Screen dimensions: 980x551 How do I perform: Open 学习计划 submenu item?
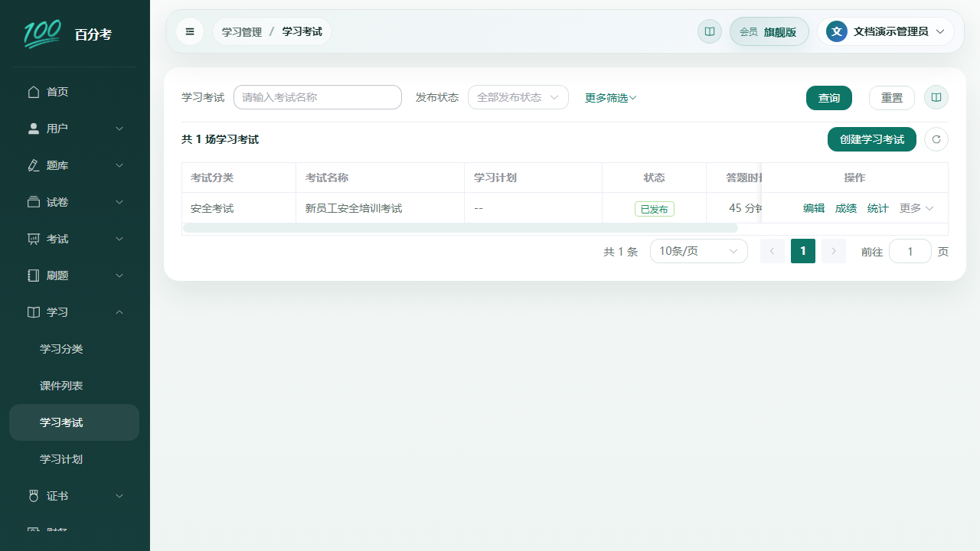[74, 459]
